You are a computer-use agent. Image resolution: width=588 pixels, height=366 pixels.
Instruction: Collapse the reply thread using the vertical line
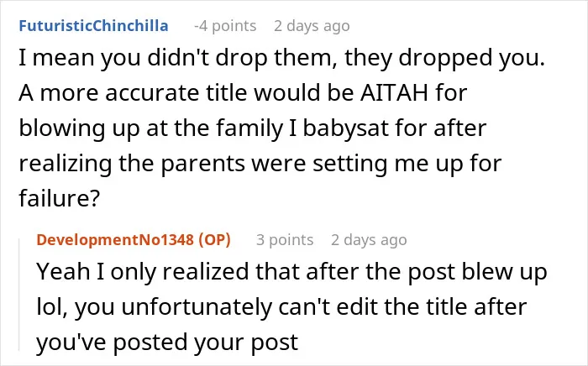pyautogui.click(x=19, y=295)
